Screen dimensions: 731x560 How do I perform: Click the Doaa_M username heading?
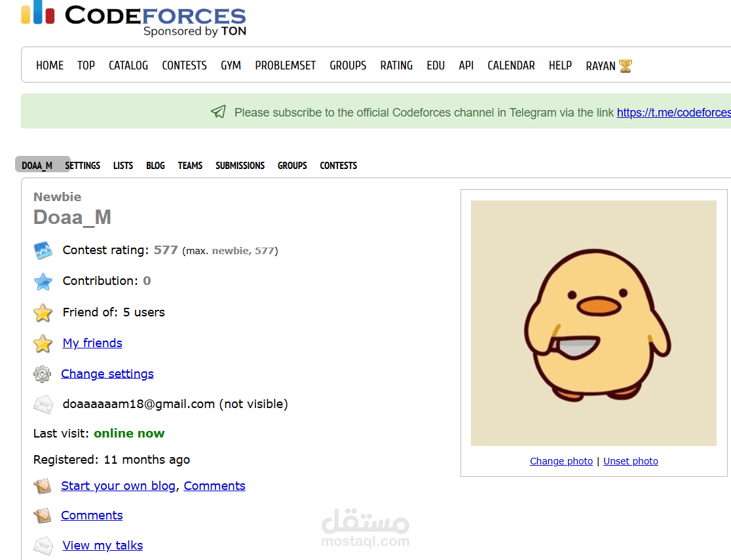click(x=72, y=217)
